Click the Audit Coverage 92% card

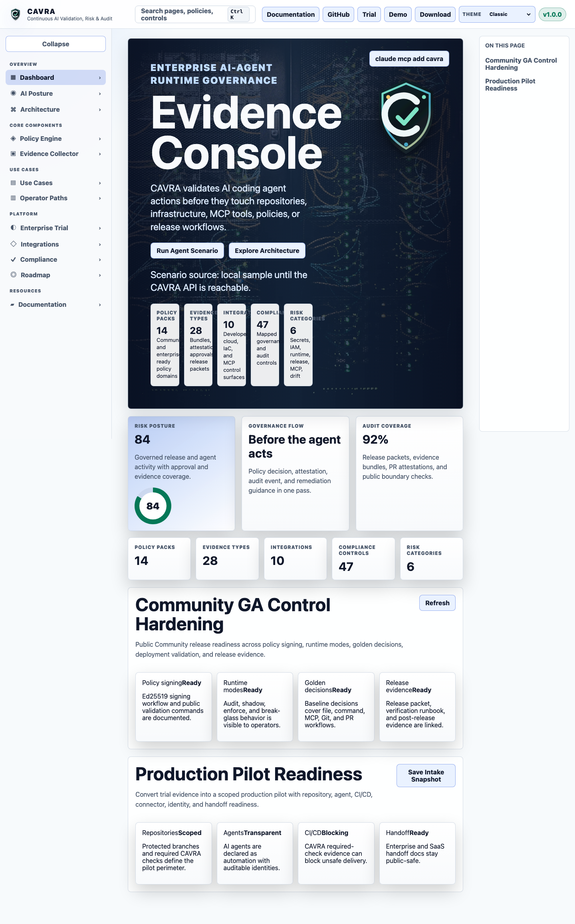(409, 474)
